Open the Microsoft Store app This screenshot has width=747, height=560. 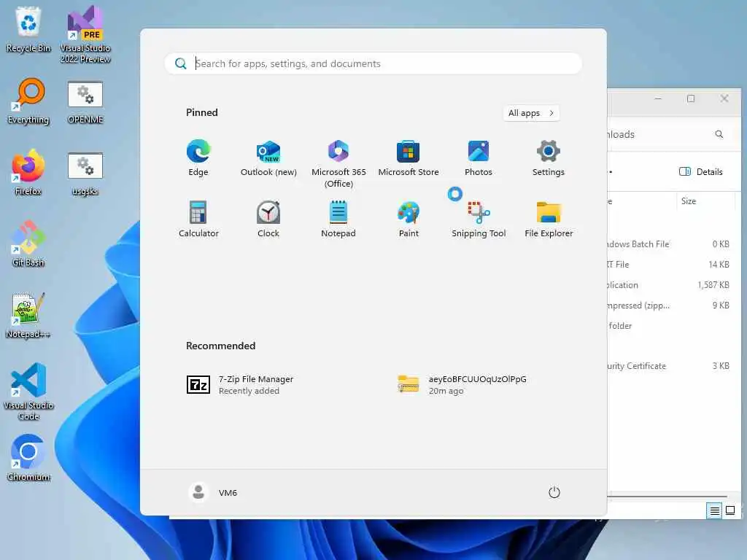[409, 158]
